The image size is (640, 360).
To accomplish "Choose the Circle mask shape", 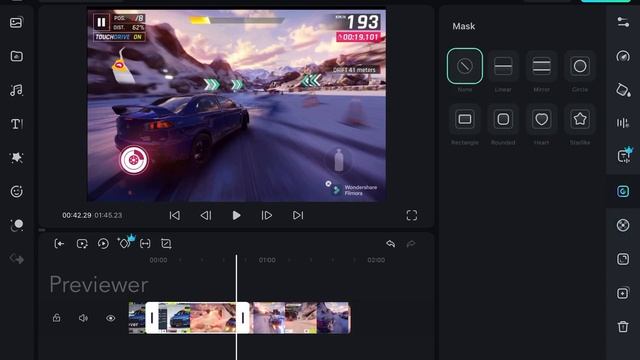I will tap(580, 66).
